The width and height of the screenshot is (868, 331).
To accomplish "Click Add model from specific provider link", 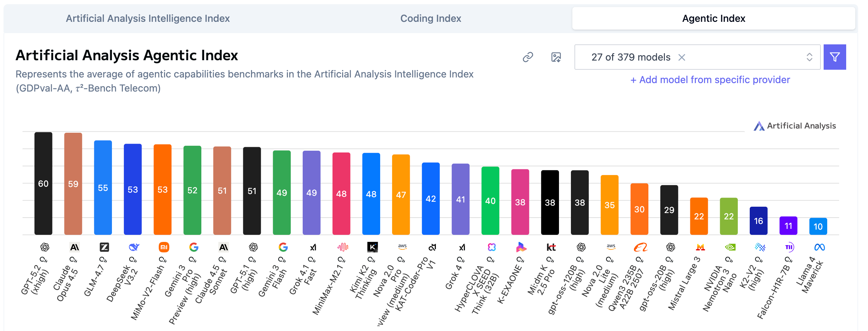I will pos(710,80).
